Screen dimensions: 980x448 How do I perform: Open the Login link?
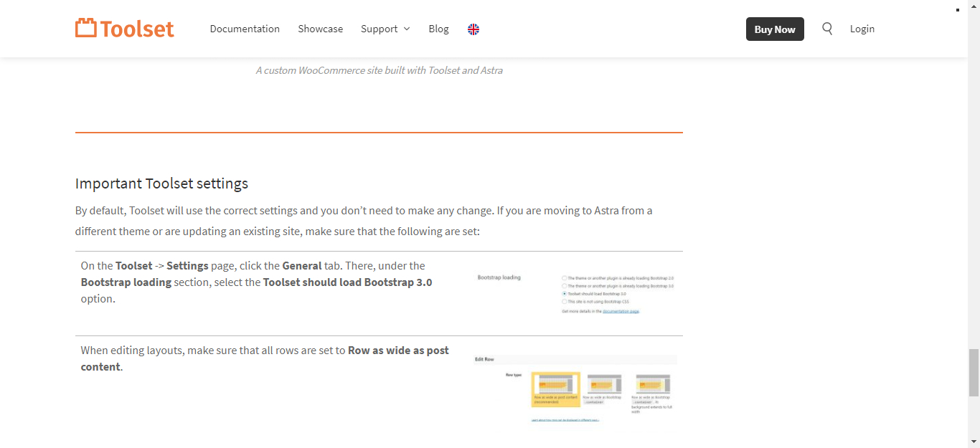coord(862,29)
